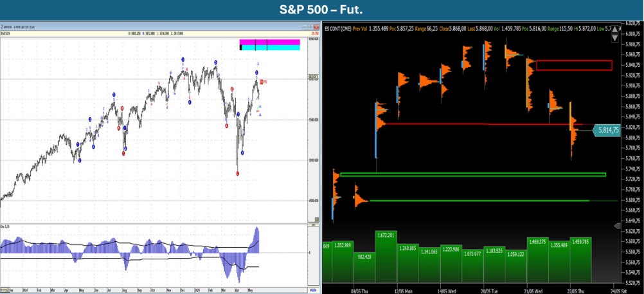
Task: Click the 12/05 Mon date label
Action: 404,290
